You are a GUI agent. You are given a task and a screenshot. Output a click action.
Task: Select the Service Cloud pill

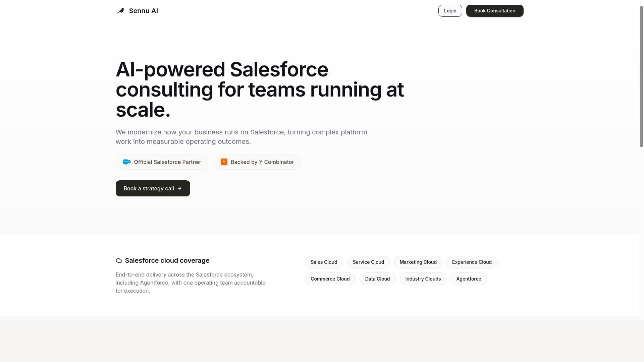[368, 262]
